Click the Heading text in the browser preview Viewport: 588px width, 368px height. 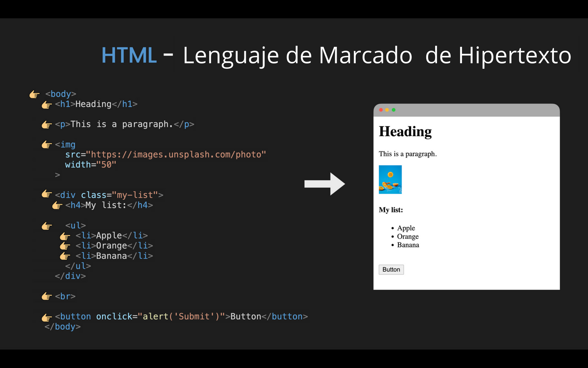[x=405, y=131]
